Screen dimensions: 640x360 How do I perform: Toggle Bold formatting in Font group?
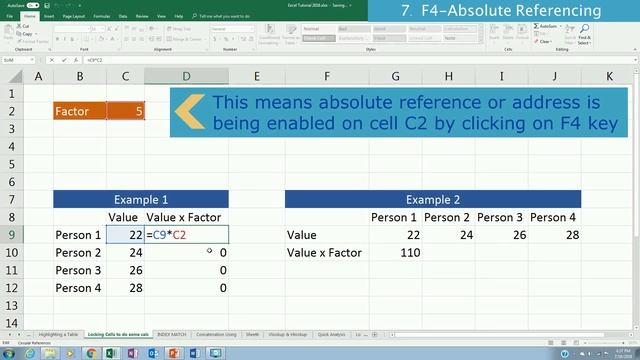[57, 39]
